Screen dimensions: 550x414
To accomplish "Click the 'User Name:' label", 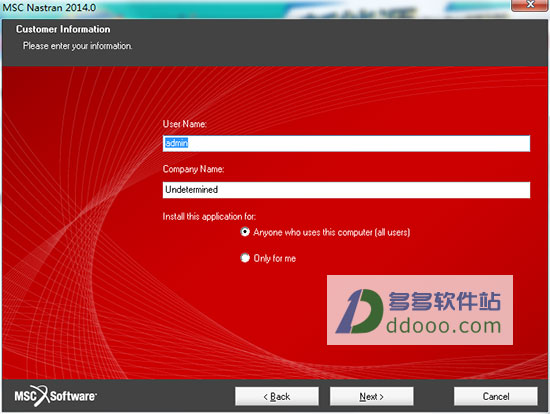I will 185,124.
